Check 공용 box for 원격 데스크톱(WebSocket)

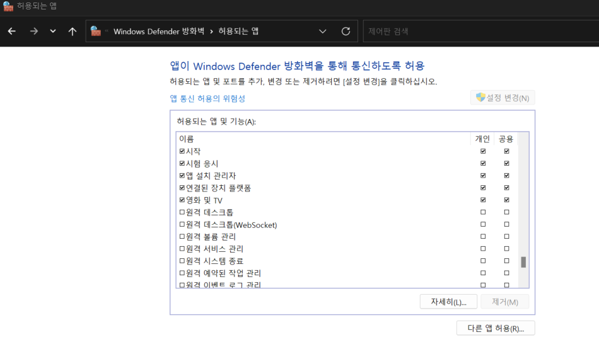pos(506,224)
